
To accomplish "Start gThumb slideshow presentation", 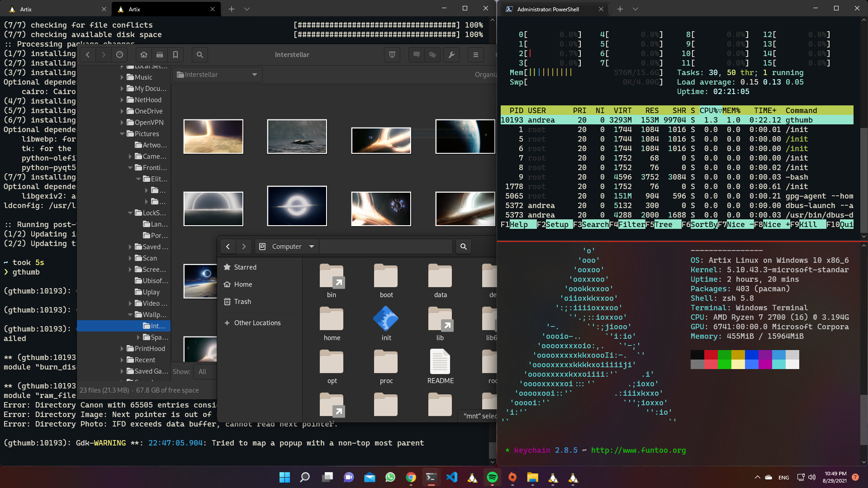I will (x=392, y=55).
